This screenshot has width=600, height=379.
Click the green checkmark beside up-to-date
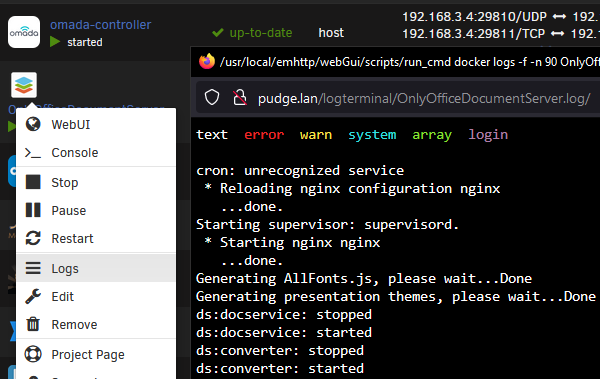[218, 33]
